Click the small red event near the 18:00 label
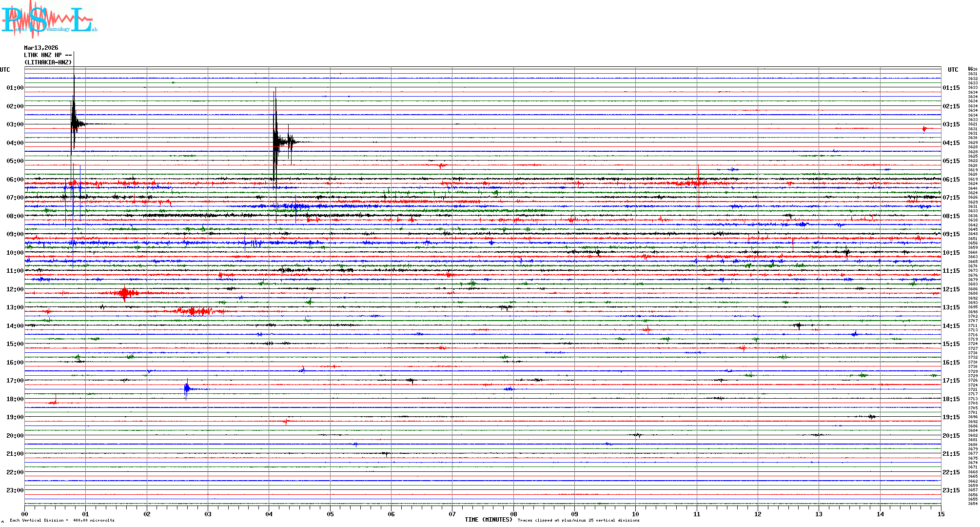This screenshot has height=527, width=980. pos(54,402)
